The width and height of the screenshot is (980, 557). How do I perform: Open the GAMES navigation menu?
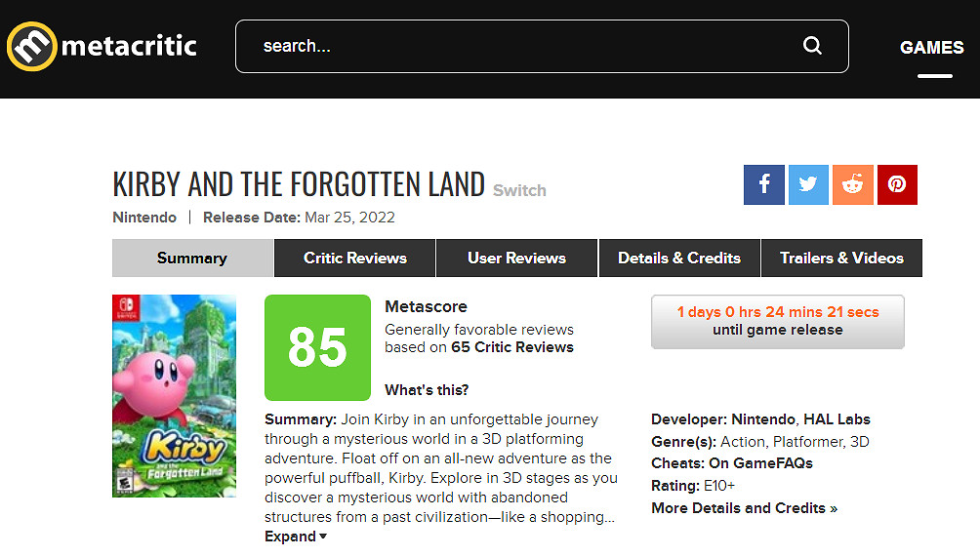point(931,48)
